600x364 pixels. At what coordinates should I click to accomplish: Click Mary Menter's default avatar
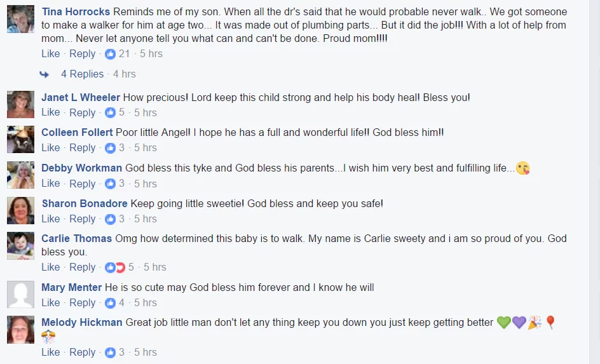coord(21,294)
